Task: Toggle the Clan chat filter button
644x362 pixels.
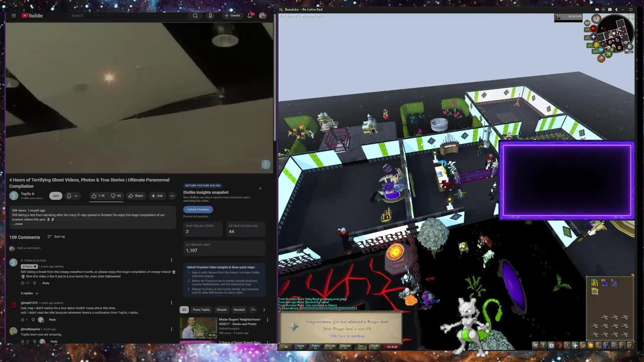Action: [x=360, y=346]
